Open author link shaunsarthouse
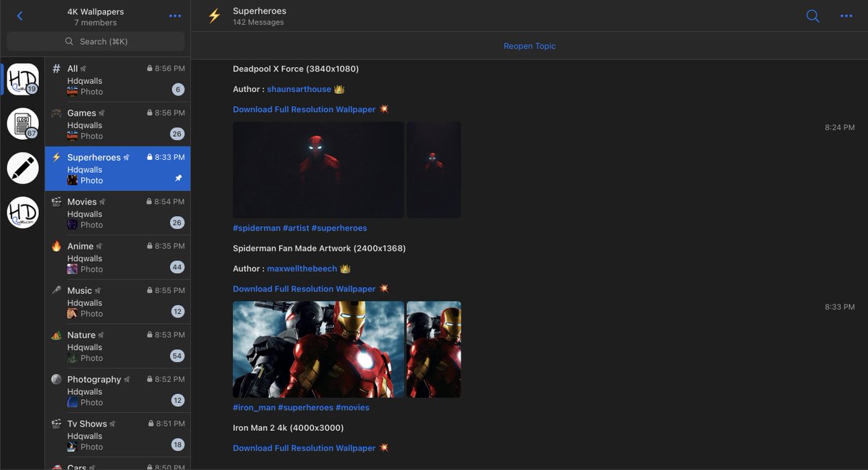 point(299,89)
